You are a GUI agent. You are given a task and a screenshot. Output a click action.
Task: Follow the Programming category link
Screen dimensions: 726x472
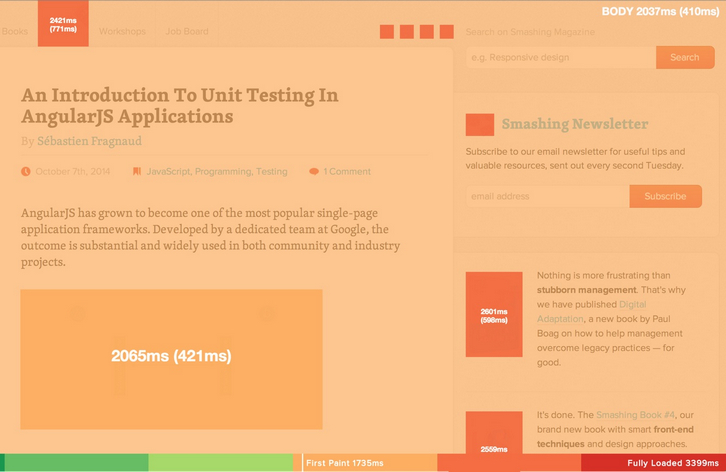click(223, 171)
